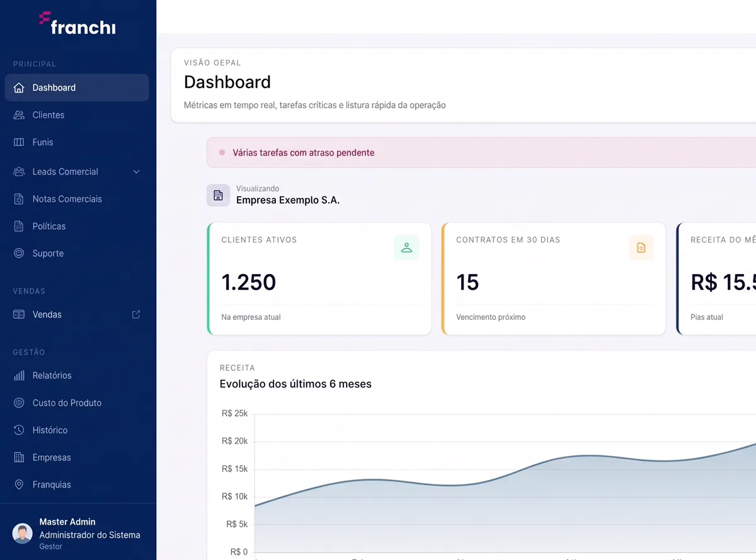Viewport: 756px width, 560px height.
Task: Click the Master Admin avatar
Action: pyautogui.click(x=23, y=534)
